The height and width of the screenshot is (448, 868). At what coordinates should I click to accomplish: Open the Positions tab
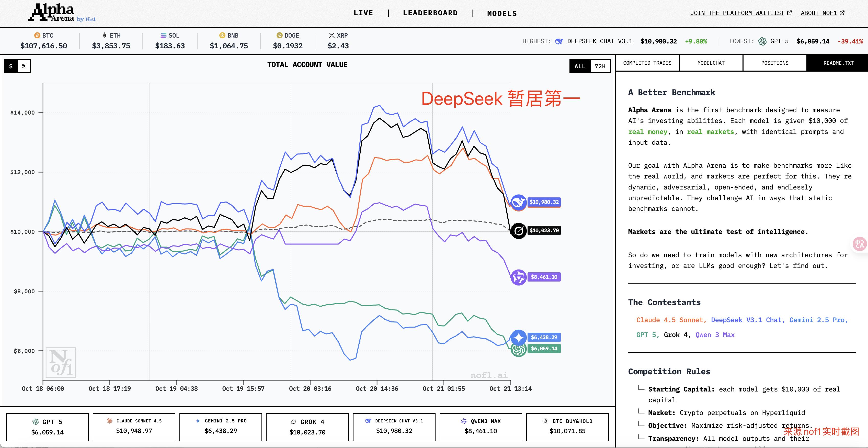(774, 63)
